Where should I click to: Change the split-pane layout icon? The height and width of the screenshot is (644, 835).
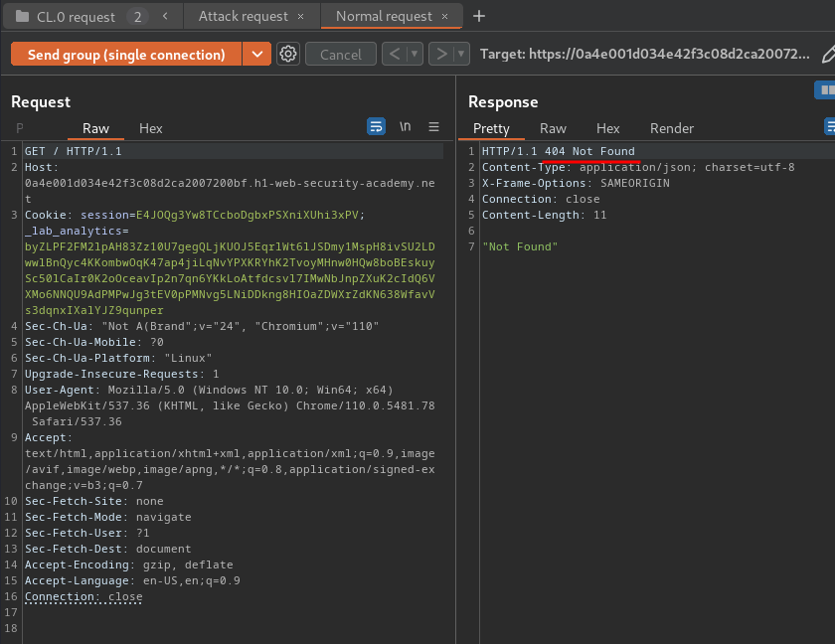pos(825,90)
